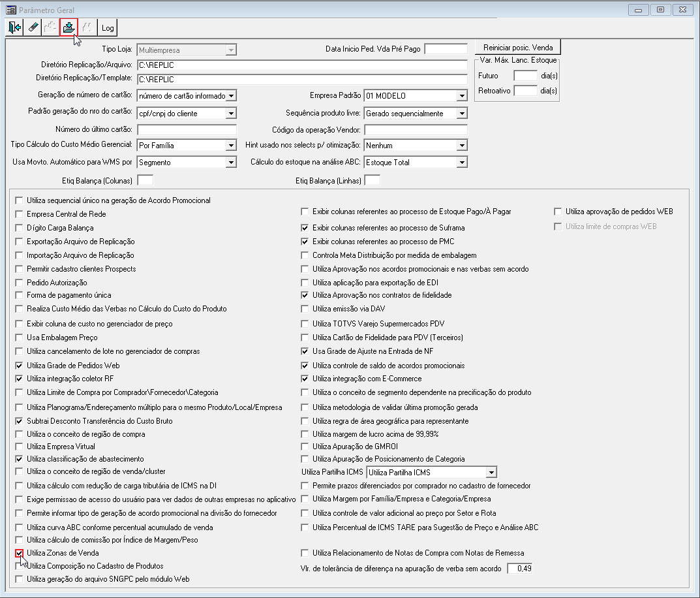Open Hint usado nos selects dropdown
Image resolution: width=700 pixels, height=598 pixels.
[x=462, y=145]
